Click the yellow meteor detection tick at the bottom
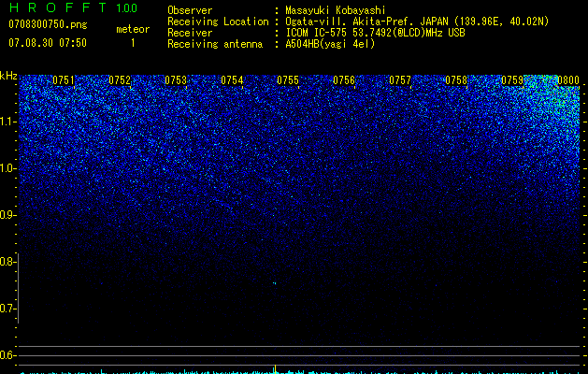Screen dimensions: 588x374 click(x=275, y=368)
